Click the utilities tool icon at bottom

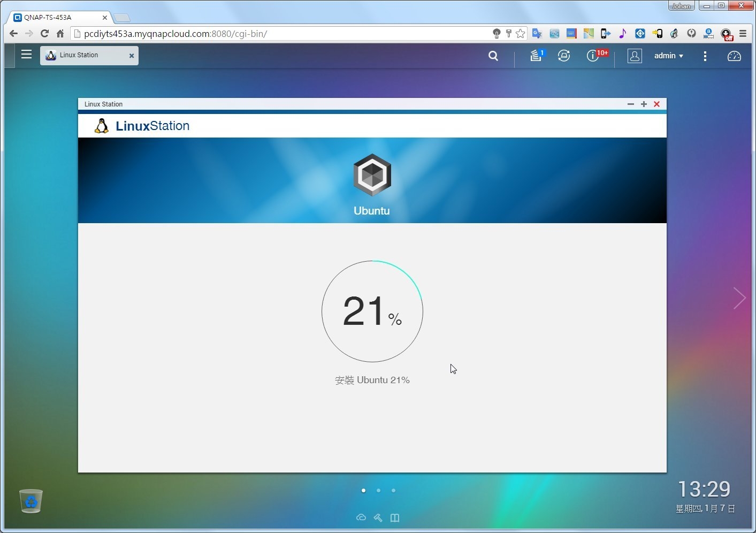378,517
